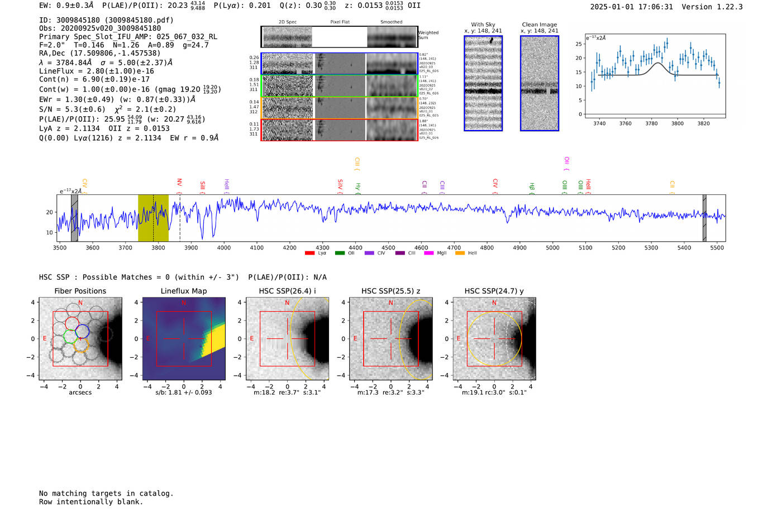Click the 'Obs: 20200925v020_3009845180' line
782x532 pixels.
tap(100, 28)
